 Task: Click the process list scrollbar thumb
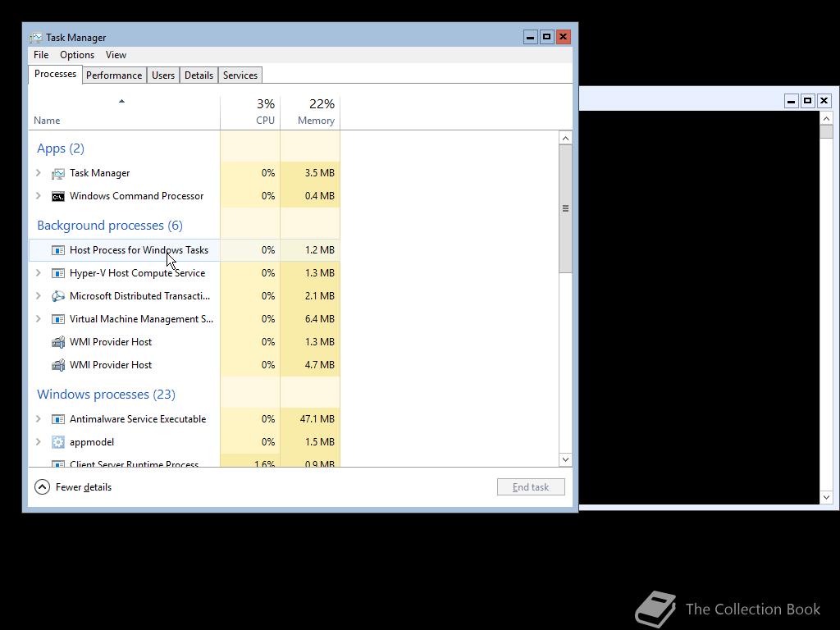tap(565, 209)
